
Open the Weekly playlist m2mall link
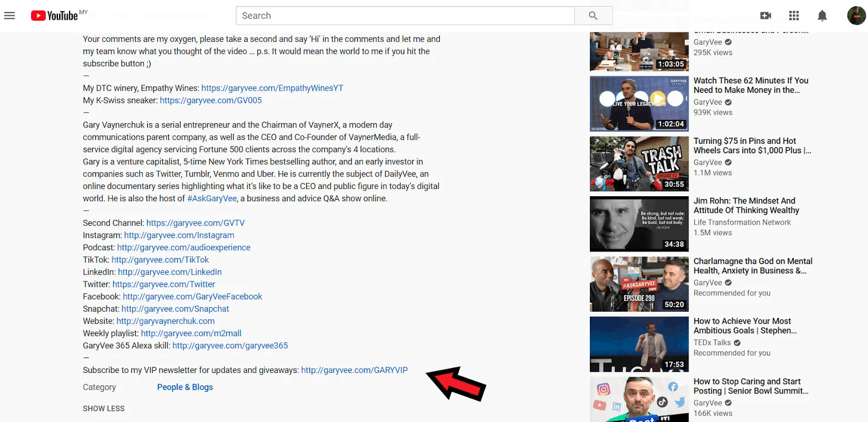pyautogui.click(x=191, y=333)
